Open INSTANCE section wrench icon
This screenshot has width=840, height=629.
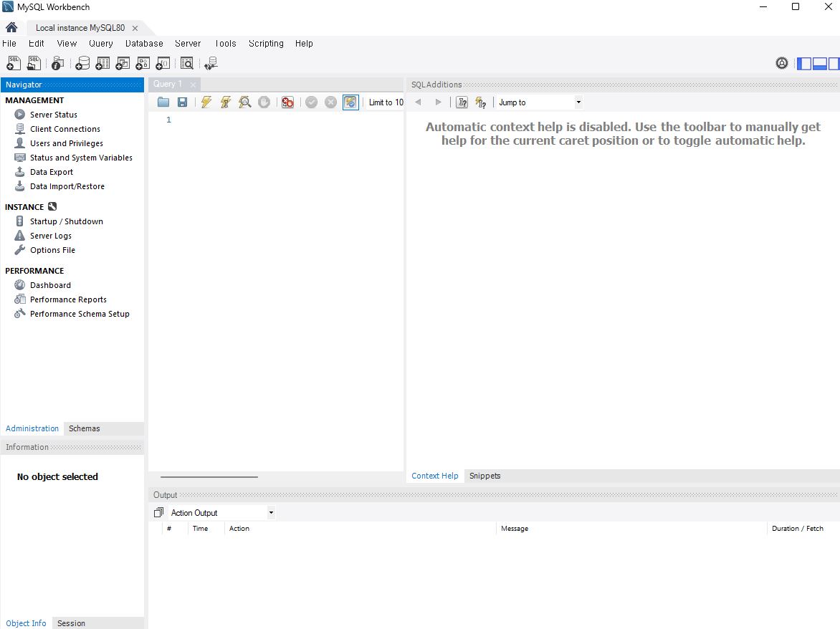52,206
